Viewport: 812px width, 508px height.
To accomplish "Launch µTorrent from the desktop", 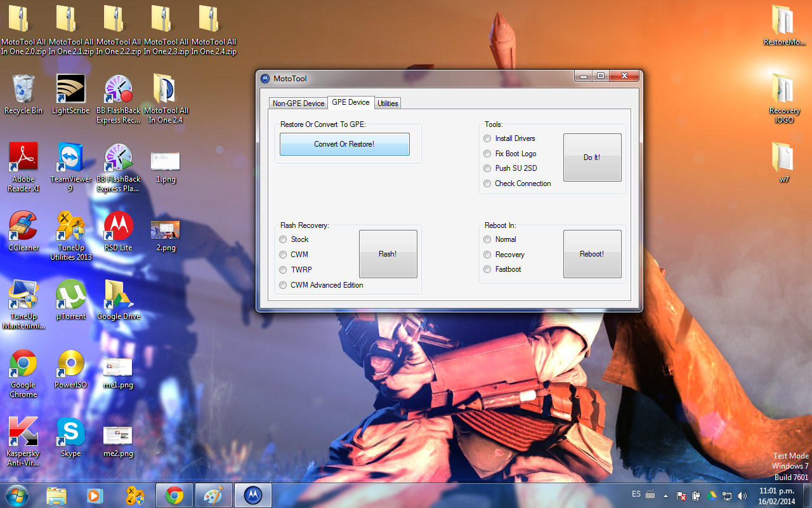I will 71,300.
